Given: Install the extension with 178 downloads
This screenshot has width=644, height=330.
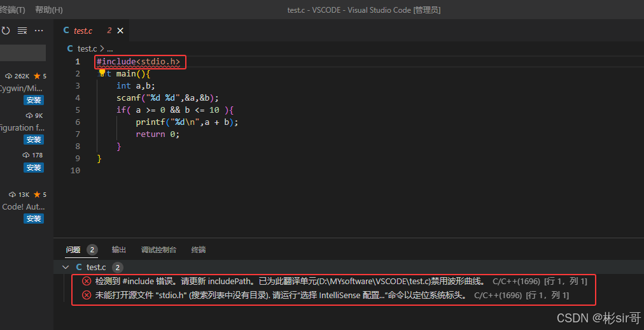Looking at the screenshot, I should click(34, 168).
